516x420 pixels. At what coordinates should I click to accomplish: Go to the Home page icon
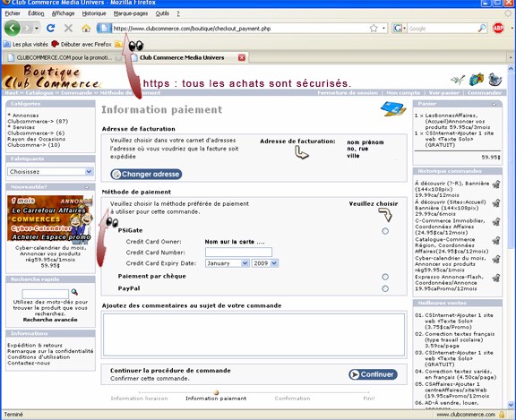coord(86,29)
